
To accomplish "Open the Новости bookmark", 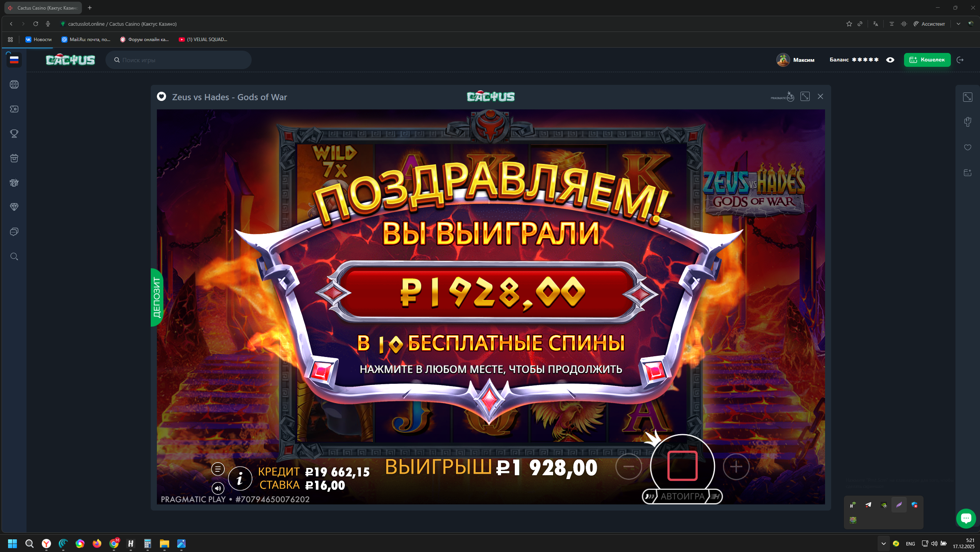I will click(x=38, y=39).
